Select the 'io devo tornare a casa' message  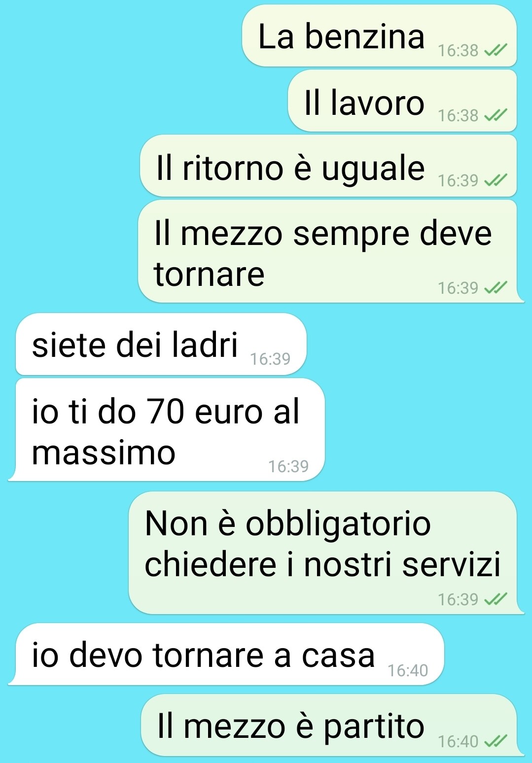226,654
